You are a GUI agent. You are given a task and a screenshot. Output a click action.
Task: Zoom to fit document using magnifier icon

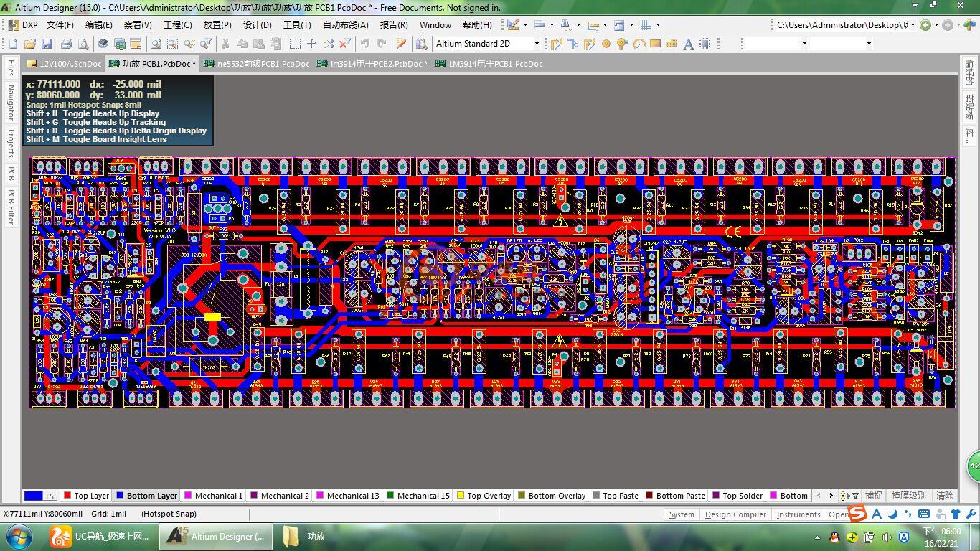[x=156, y=44]
